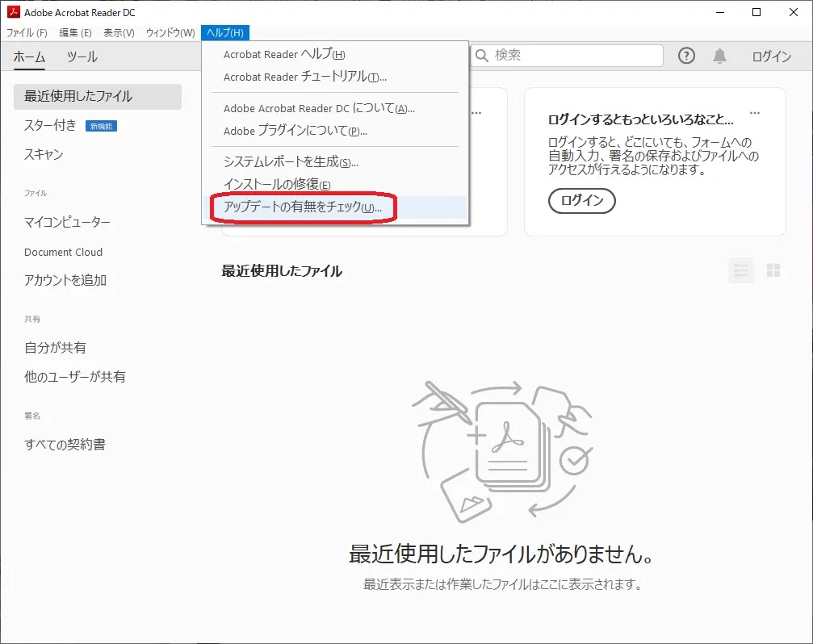Switch to the ツール tab
The image size is (813, 644).
coord(82,56)
